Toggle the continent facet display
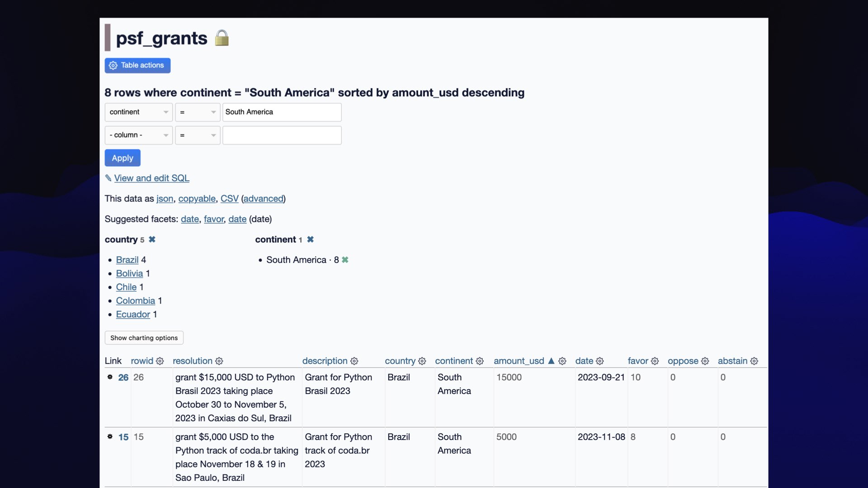Image resolution: width=868 pixels, height=488 pixels. pyautogui.click(x=310, y=239)
